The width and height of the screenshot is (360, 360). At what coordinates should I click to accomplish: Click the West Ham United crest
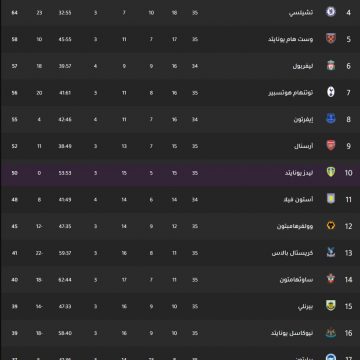(330, 39)
